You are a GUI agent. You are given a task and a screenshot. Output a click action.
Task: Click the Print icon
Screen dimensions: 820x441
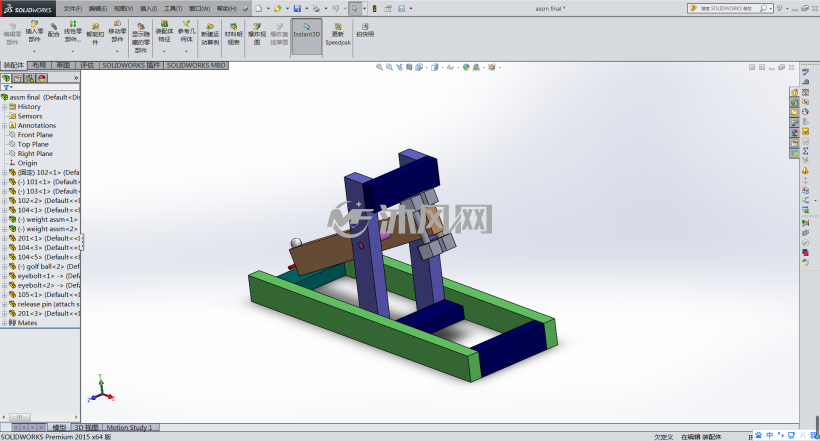[x=316, y=8]
